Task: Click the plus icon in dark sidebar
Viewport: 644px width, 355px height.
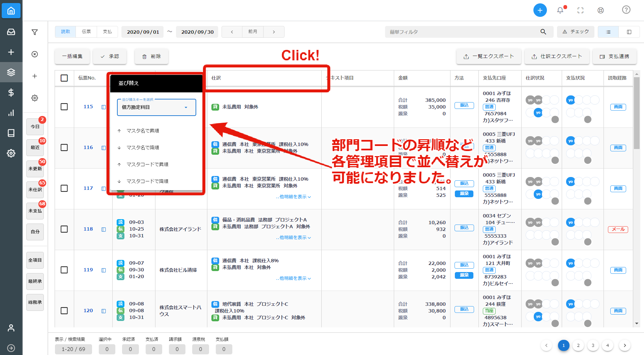Action: coord(11,52)
